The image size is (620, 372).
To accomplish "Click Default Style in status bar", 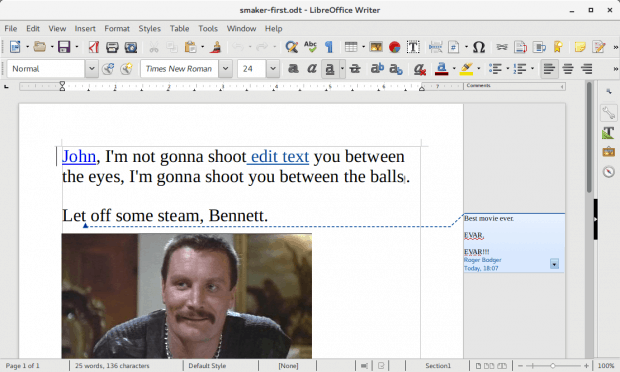I will pyautogui.click(x=207, y=366).
